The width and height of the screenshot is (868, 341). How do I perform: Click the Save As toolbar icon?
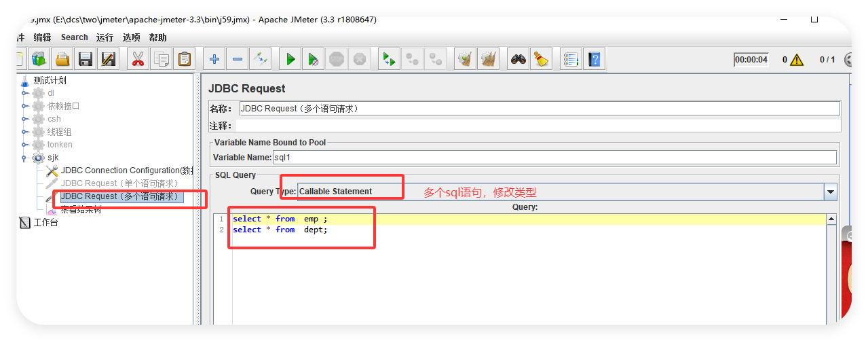[x=108, y=59]
